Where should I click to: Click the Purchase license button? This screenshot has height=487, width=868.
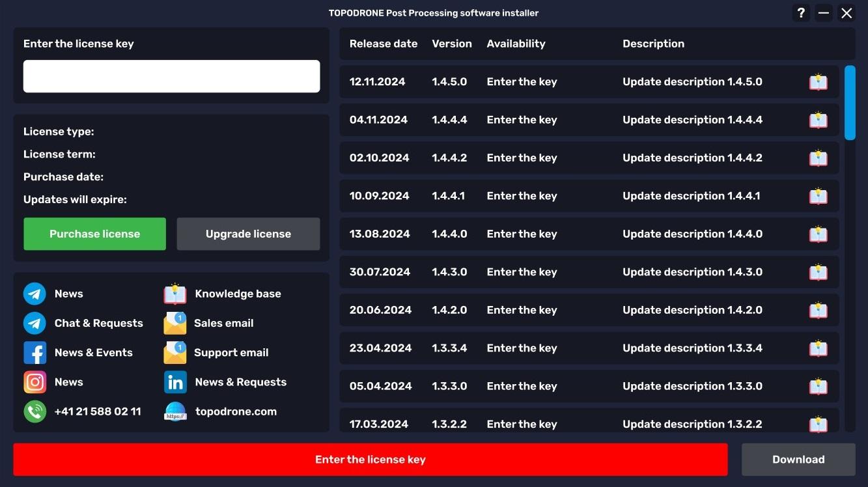pyautogui.click(x=95, y=234)
